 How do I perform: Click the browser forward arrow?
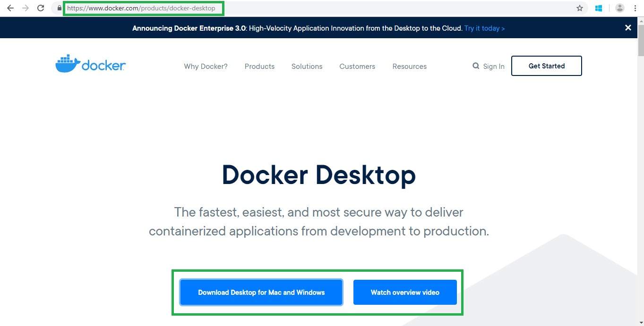point(26,8)
